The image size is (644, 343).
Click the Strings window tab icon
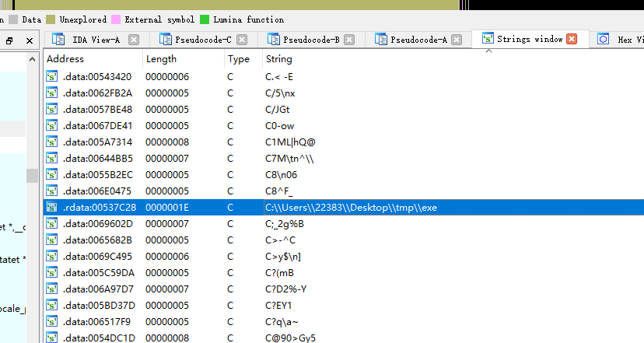tap(488, 38)
